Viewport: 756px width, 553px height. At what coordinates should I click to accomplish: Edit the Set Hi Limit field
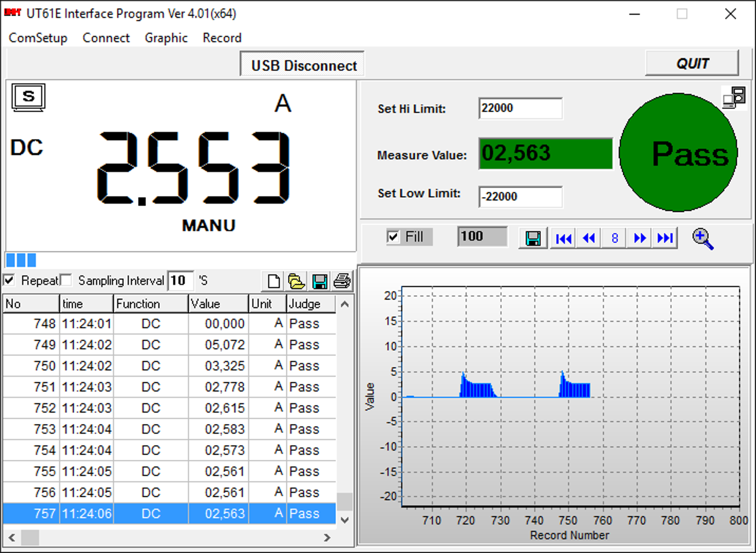pos(520,108)
